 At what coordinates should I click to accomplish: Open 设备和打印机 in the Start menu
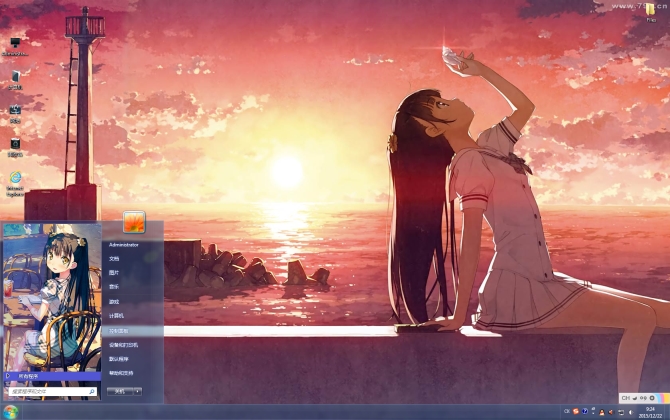coord(123,345)
